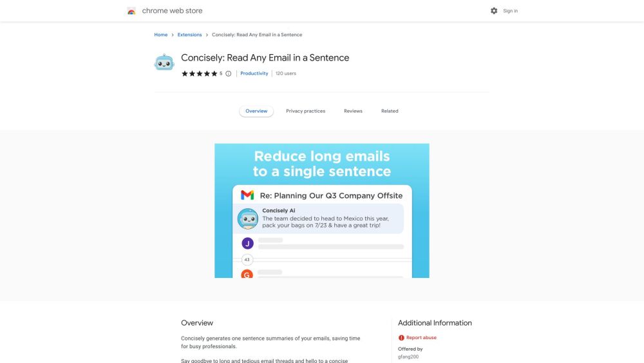The width and height of the screenshot is (644, 363).
Task: Switch to the Overview tab
Action: click(x=256, y=111)
